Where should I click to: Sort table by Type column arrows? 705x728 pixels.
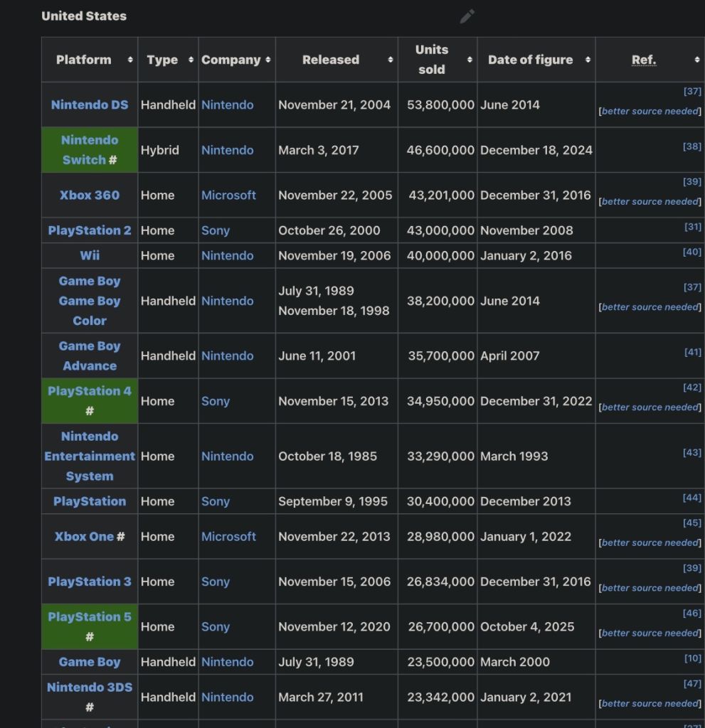(x=191, y=60)
